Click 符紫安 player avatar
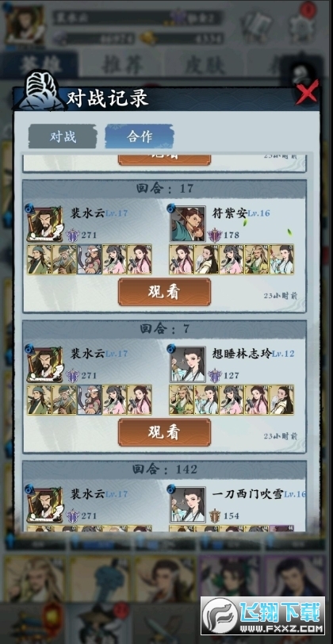The height and width of the screenshot is (644, 333). pyautogui.click(x=188, y=224)
